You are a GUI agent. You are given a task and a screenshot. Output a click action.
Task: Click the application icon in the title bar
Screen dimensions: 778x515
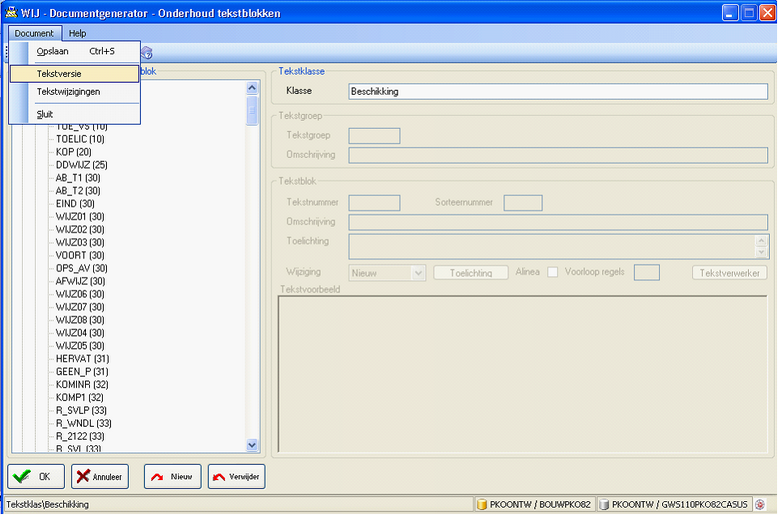[11, 12]
